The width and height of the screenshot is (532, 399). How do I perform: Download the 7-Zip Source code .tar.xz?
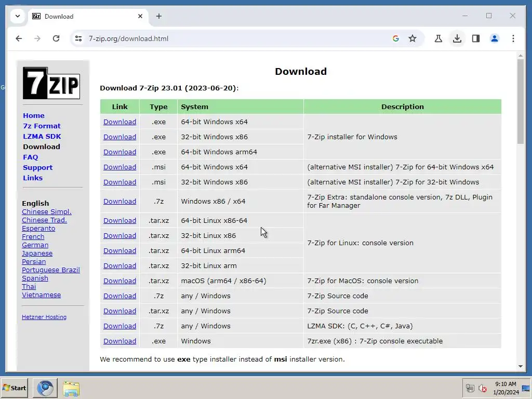click(120, 311)
